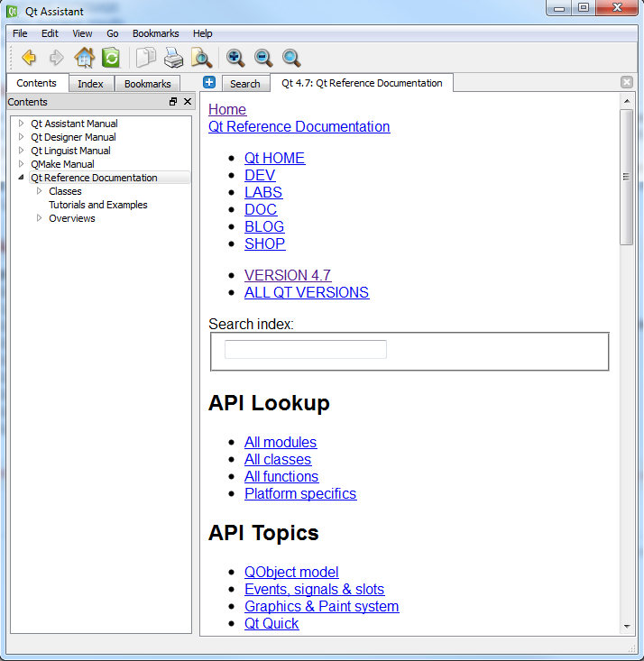Collapse Qt Reference Documentation tree node
This screenshot has width=644, height=661.
[21, 178]
